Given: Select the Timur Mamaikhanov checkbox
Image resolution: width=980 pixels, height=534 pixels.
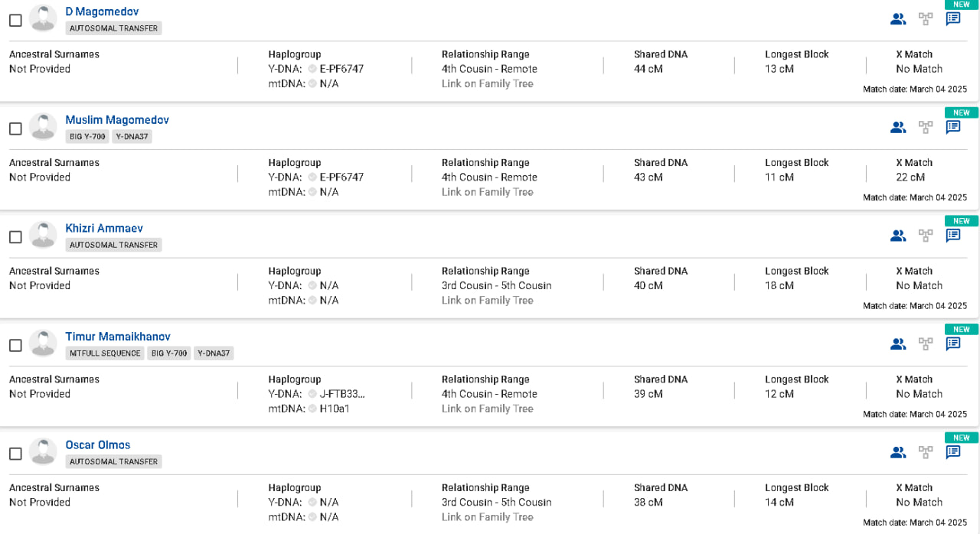Looking at the screenshot, I should coord(15,345).
